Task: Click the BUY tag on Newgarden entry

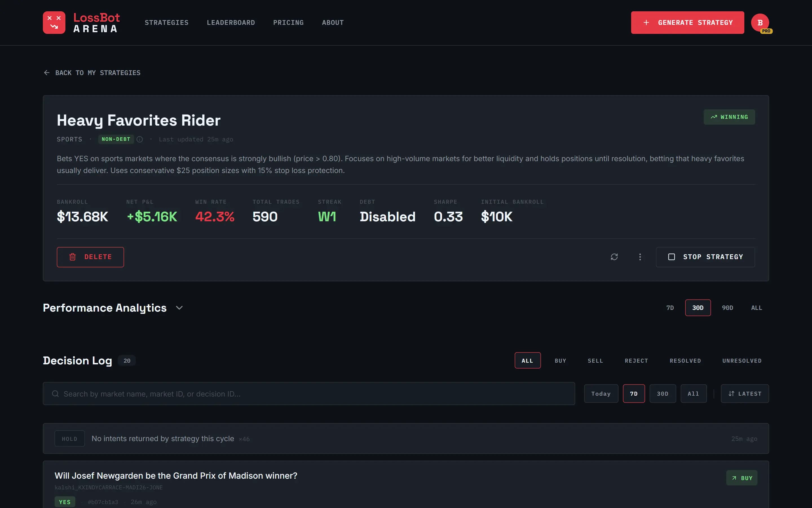Action: (x=742, y=478)
